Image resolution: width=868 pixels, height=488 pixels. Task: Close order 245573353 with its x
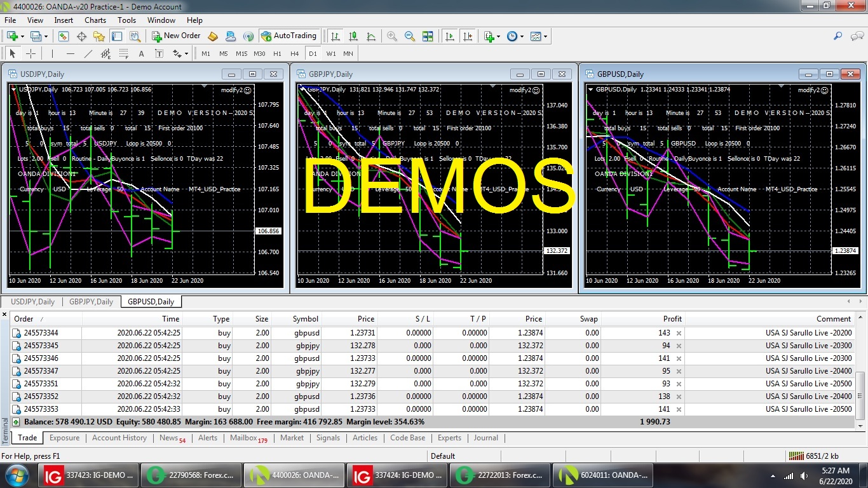pyautogui.click(x=679, y=409)
